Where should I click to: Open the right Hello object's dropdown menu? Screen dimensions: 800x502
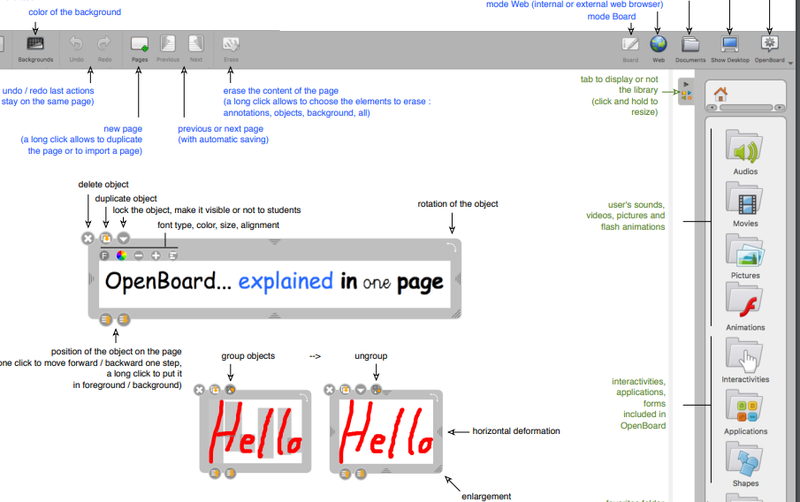coord(361,390)
